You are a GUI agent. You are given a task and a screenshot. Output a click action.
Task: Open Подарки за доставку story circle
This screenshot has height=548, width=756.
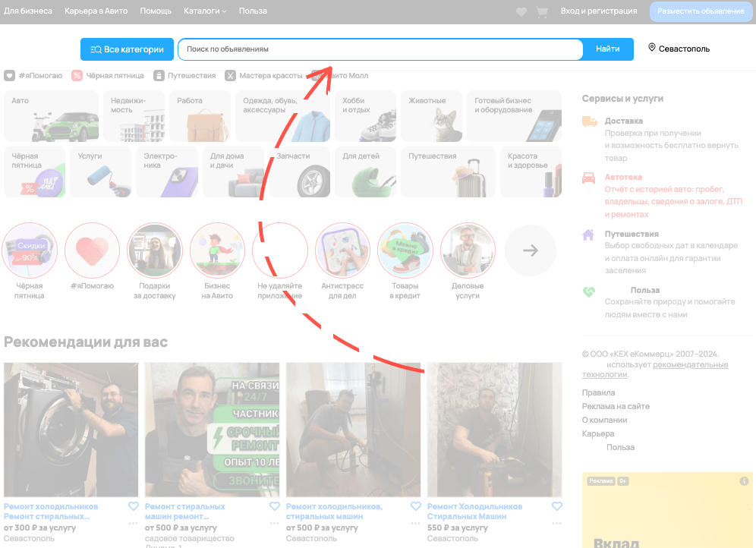tap(155, 250)
